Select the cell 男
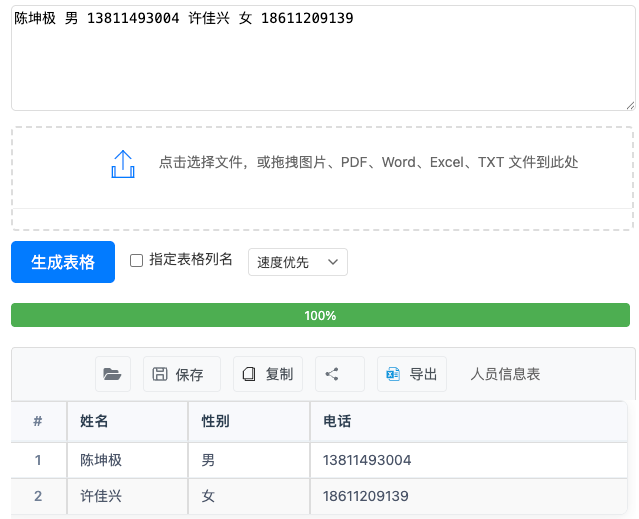 (249, 460)
